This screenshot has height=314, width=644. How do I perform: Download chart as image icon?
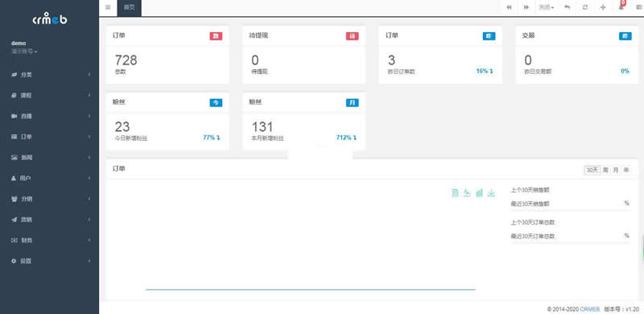point(491,192)
